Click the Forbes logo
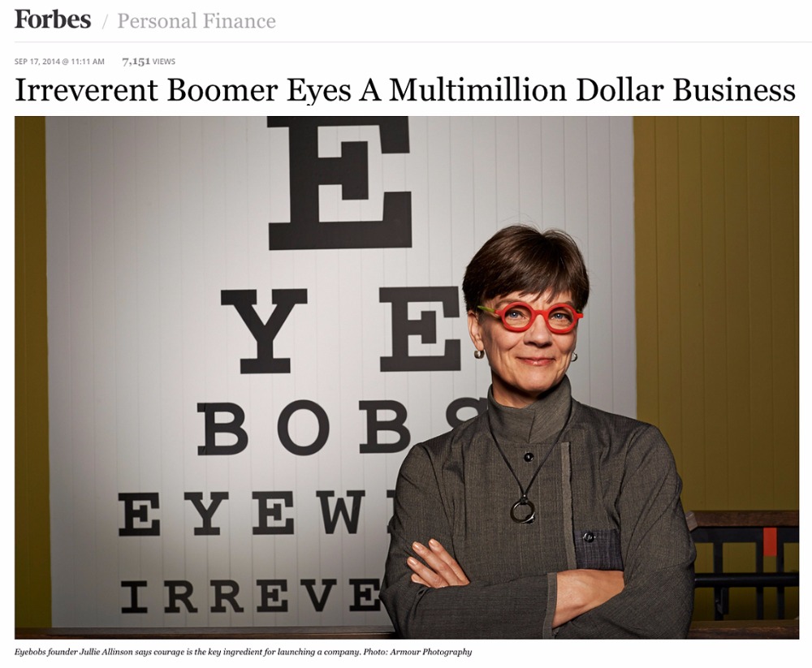Image resolution: width=812 pixels, height=668 pixels. (x=53, y=19)
